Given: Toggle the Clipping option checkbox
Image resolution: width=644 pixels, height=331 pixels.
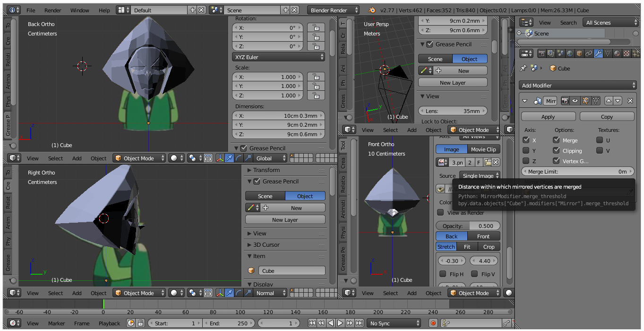Looking at the screenshot, I should [x=556, y=150].
